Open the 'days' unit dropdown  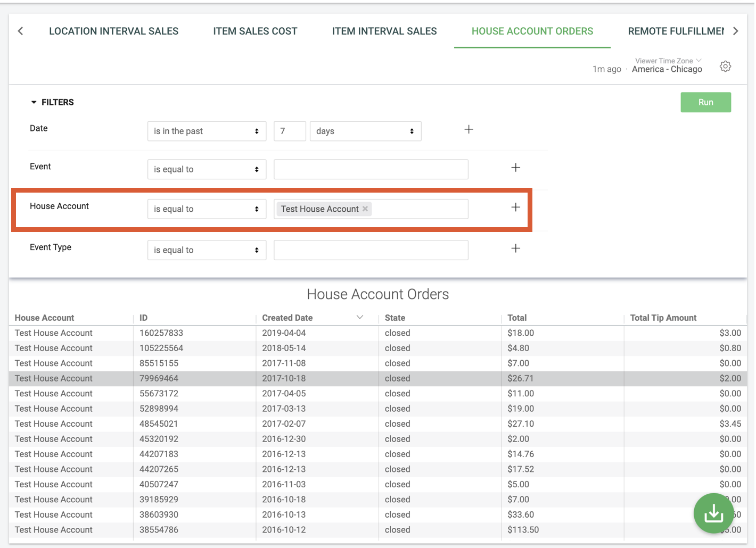[365, 131]
